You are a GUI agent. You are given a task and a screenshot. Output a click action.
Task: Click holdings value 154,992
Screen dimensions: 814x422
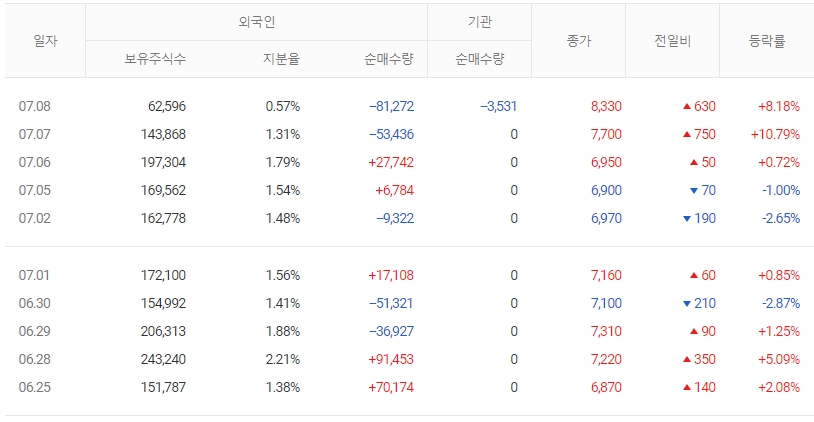[x=163, y=303]
